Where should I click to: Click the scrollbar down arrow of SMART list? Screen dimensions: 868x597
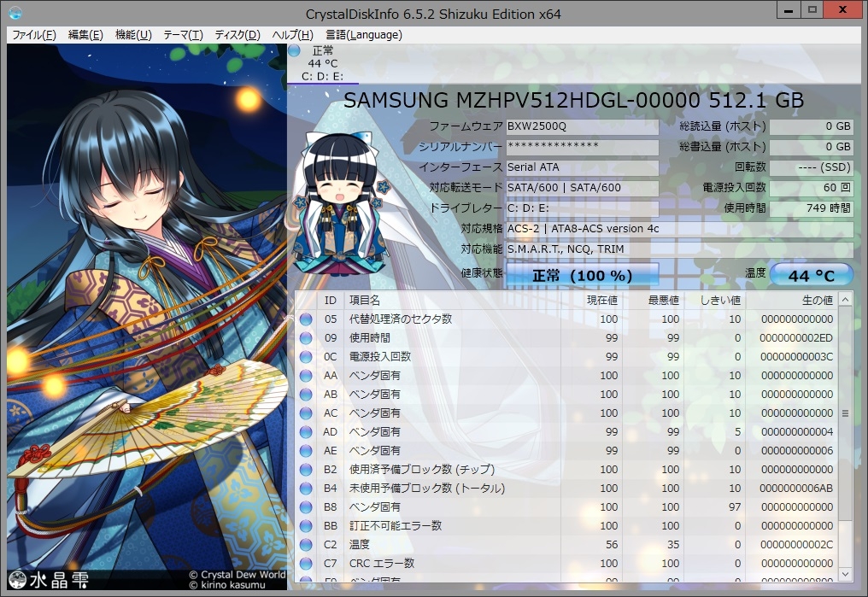coord(845,574)
